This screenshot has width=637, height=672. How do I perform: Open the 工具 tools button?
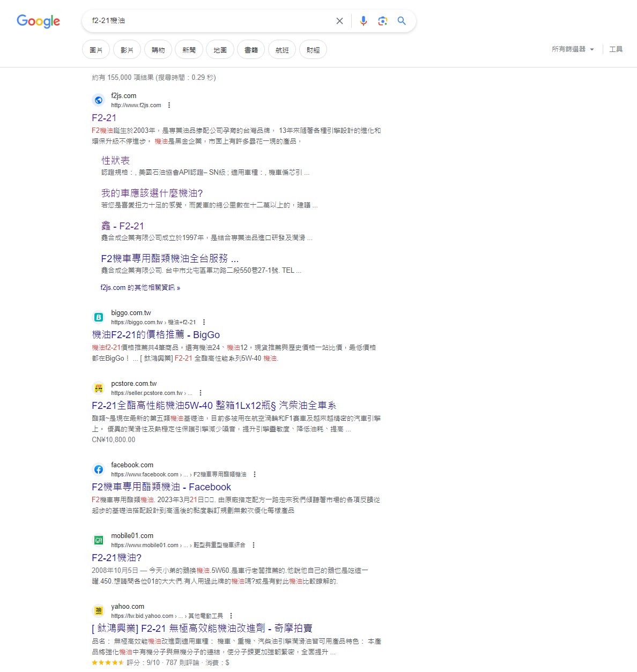pyautogui.click(x=616, y=49)
